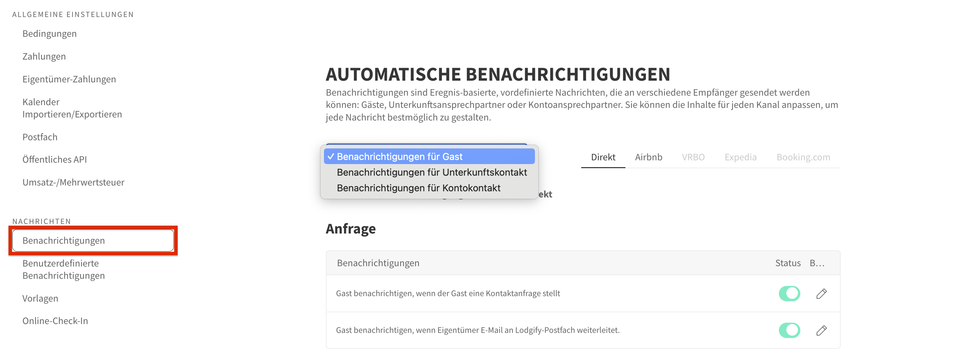Switch to the Airbnb channel tab
Image resolution: width=980 pixels, height=354 pixels.
[x=649, y=157]
